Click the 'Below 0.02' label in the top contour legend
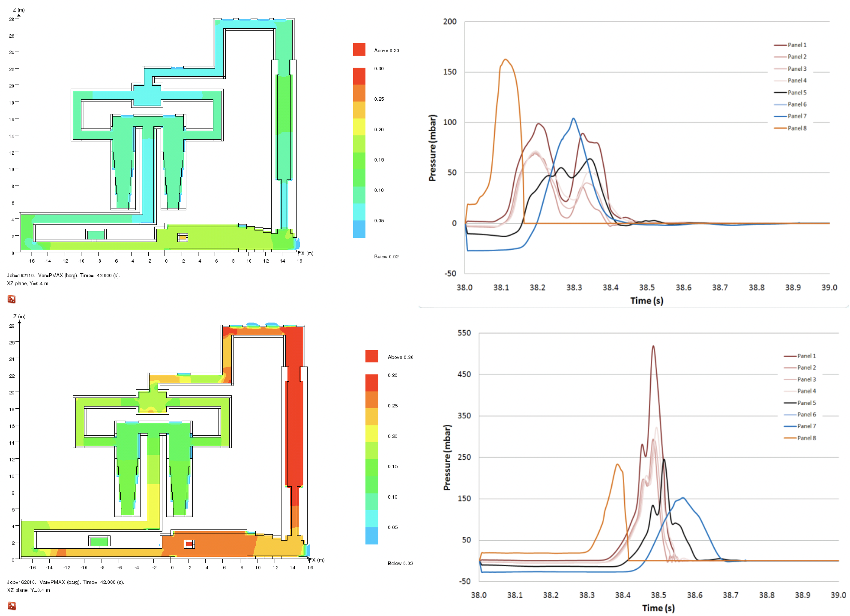850x616 pixels. (386, 257)
